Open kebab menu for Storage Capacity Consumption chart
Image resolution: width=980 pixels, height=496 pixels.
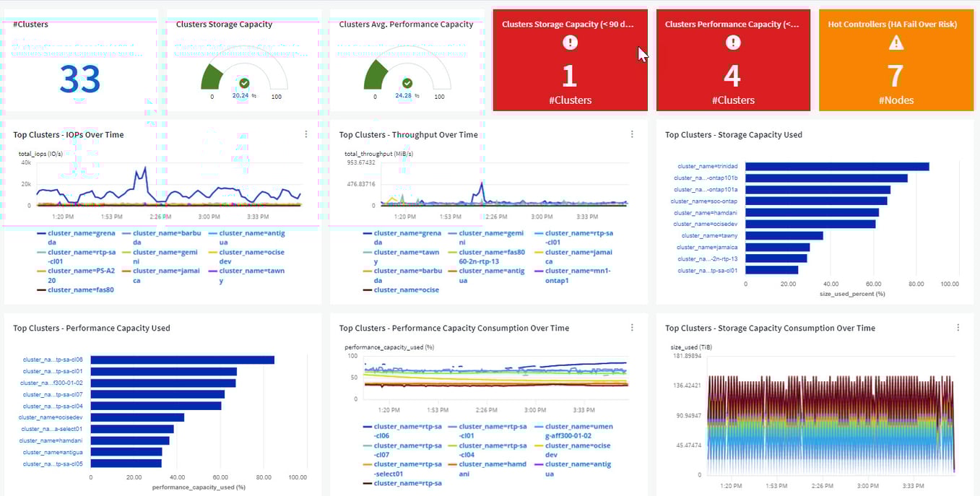tap(958, 328)
